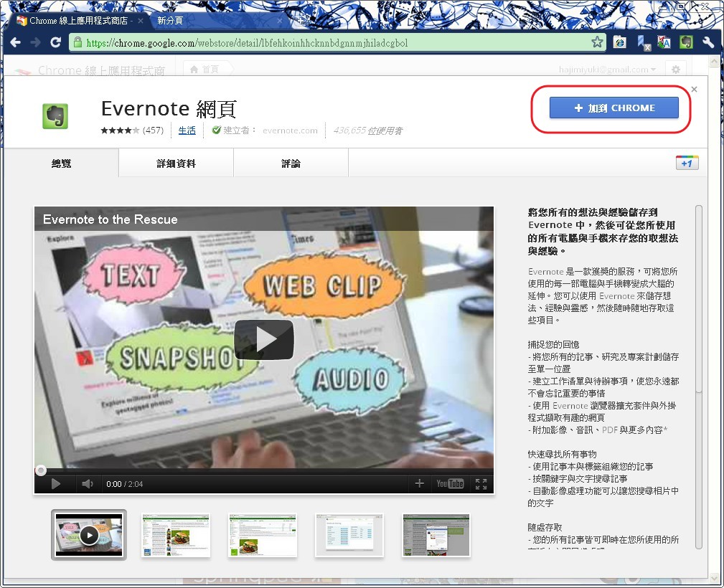This screenshot has width=724, height=588.
Task: Click the browser Forward arrow
Action: pos(36,43)
